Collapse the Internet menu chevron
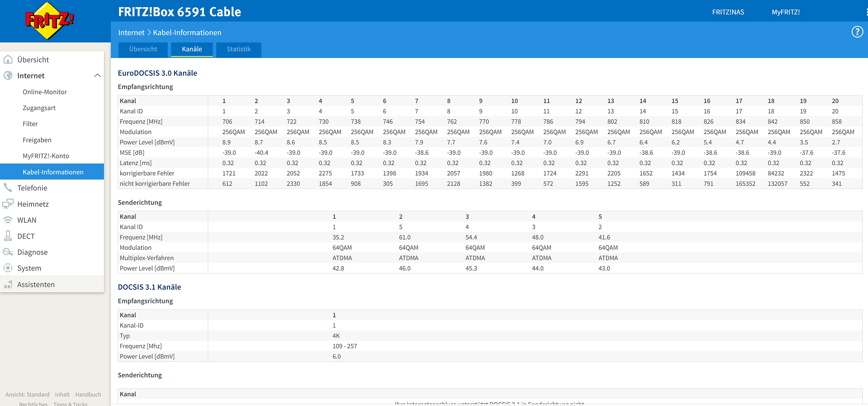 click(x=98, y=75)
